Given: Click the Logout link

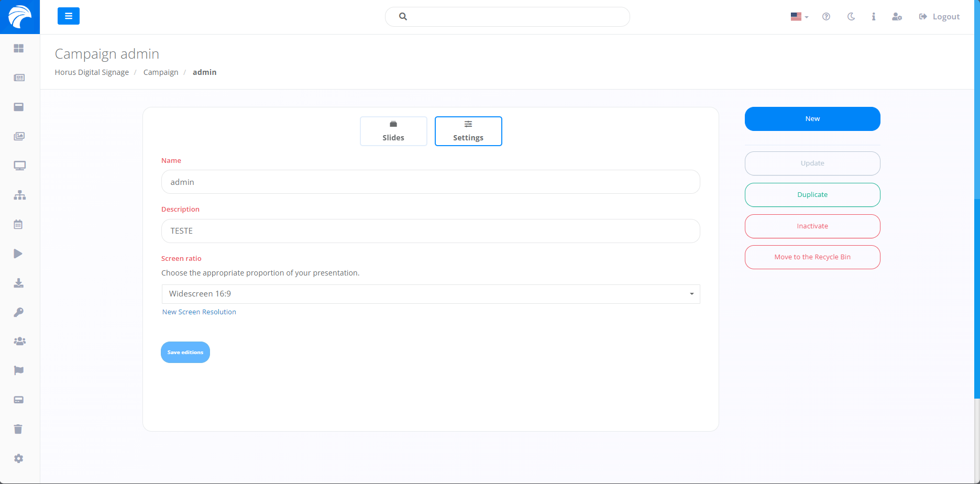Looking at the screenshot, I should coord(940,17).
